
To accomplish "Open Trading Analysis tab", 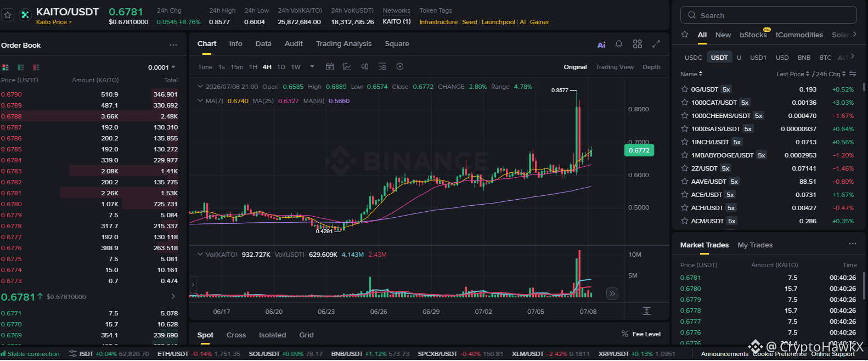I will 343,44.
